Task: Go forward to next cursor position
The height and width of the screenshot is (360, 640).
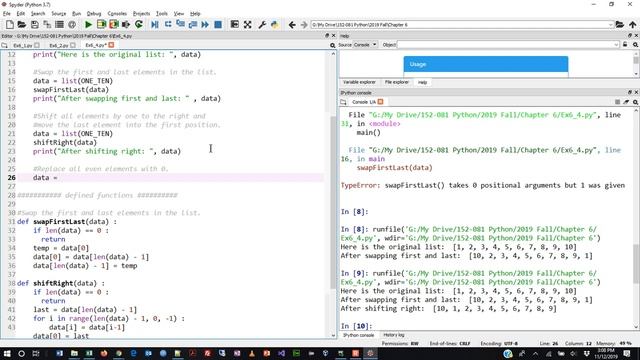Action: (304, 25)
